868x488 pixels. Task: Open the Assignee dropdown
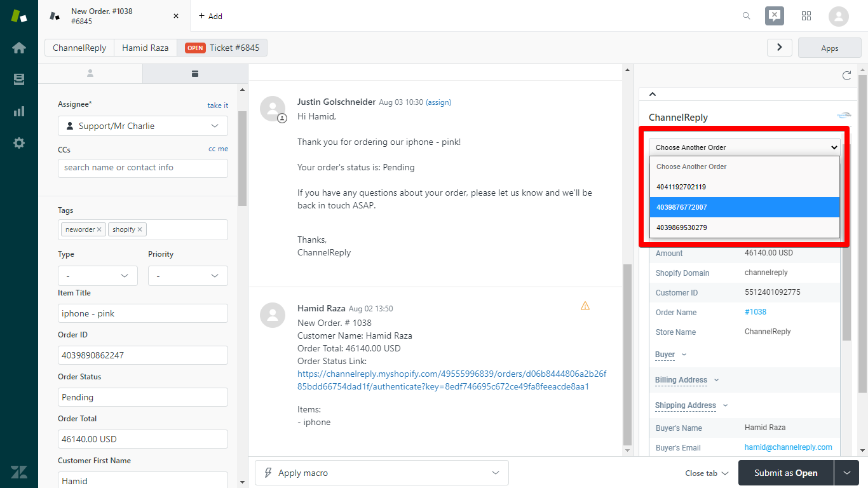click(x=143, y=126)
